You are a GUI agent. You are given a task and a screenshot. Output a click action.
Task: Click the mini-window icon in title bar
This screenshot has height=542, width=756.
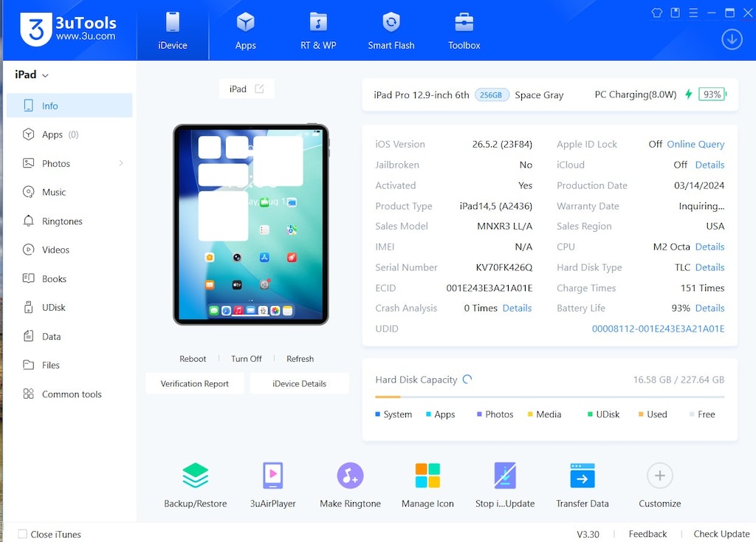[x=675, y=13]
